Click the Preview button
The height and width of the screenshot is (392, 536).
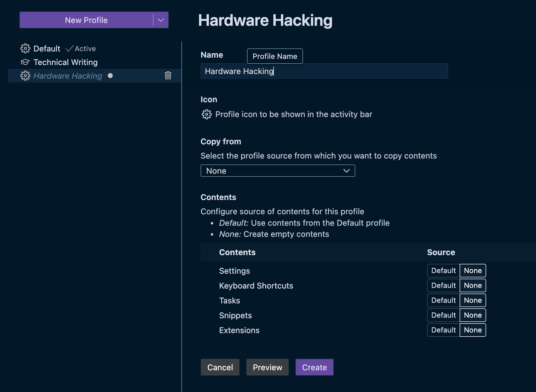tap(267, 367)
